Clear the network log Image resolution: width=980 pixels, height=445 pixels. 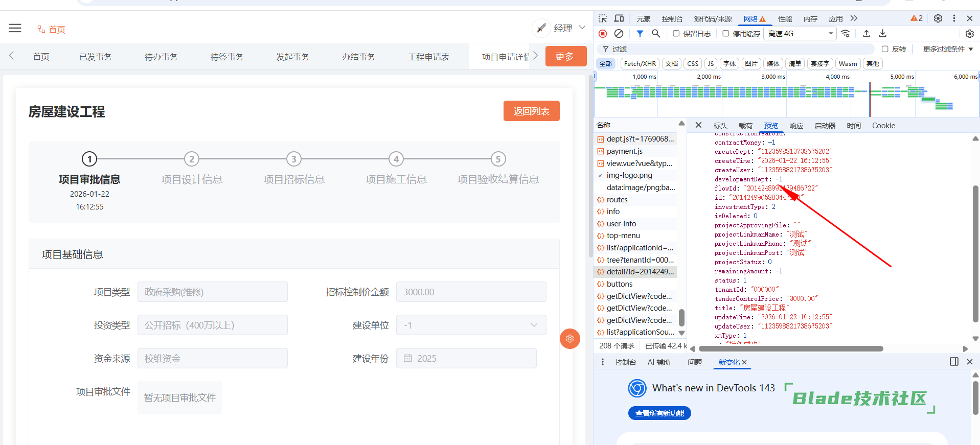pos(619,34)
